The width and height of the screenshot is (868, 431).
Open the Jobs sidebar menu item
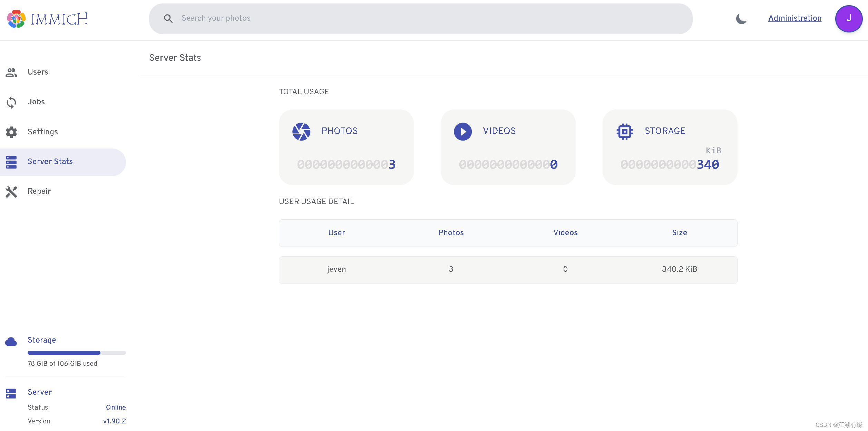tap(36, 102)
